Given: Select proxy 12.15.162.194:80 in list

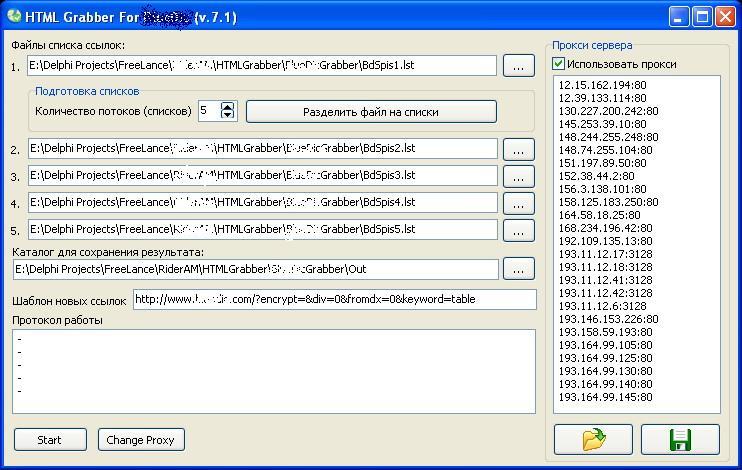Looking at the screenshot, I should coord(602,87).
